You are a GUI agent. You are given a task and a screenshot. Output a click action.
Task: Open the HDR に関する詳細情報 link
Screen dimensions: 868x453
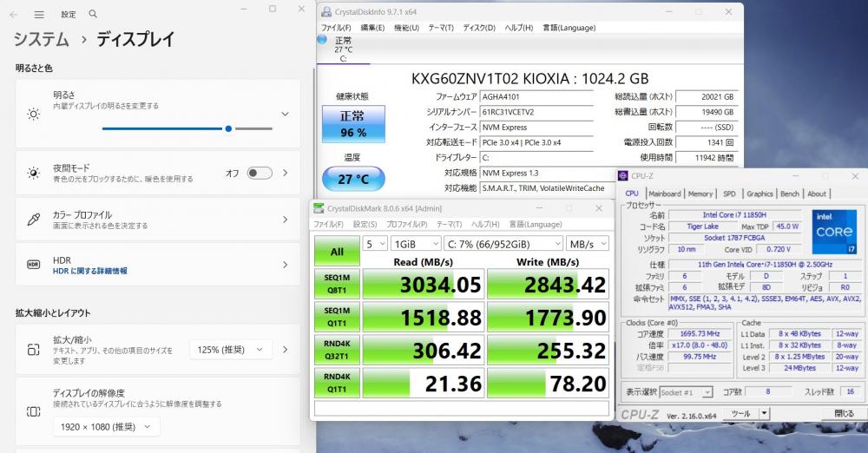pos(90,271)
